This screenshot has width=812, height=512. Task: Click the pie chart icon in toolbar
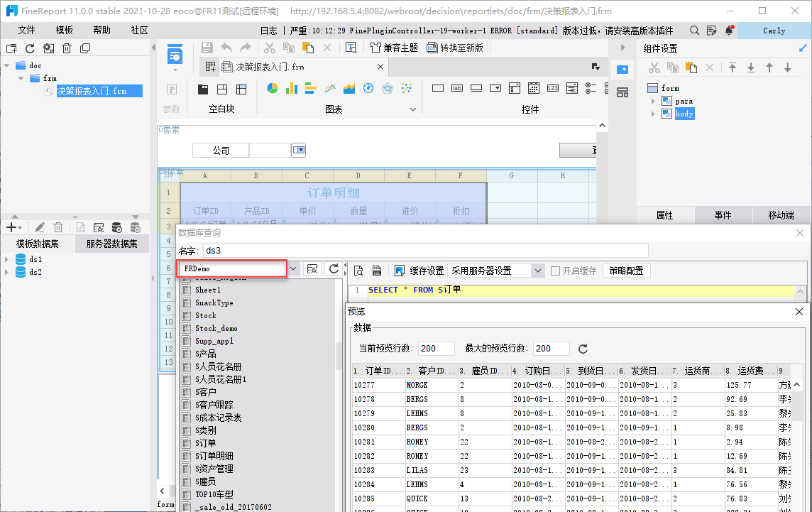(x=273, y=89)
